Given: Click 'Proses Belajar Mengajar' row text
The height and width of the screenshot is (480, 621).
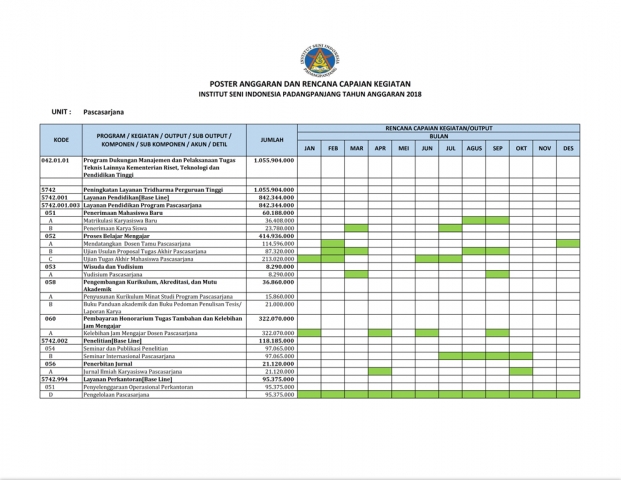Looking at the screenshot, I should [116, 236].
